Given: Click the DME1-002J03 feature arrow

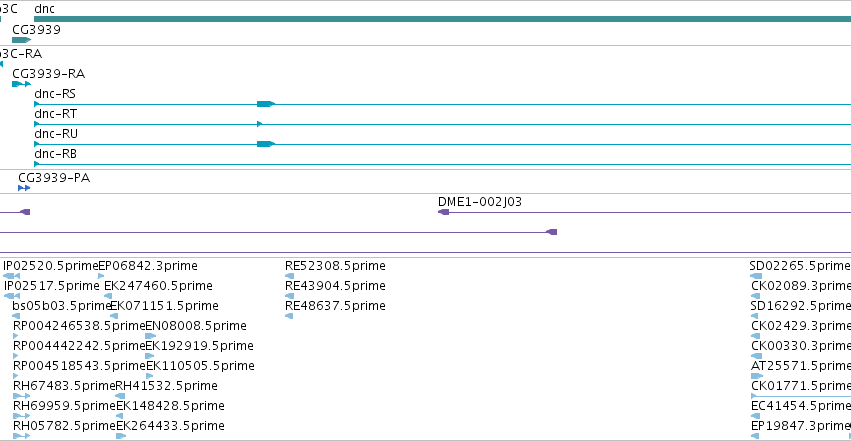Looking at the screenshot, I should [443, 212].
